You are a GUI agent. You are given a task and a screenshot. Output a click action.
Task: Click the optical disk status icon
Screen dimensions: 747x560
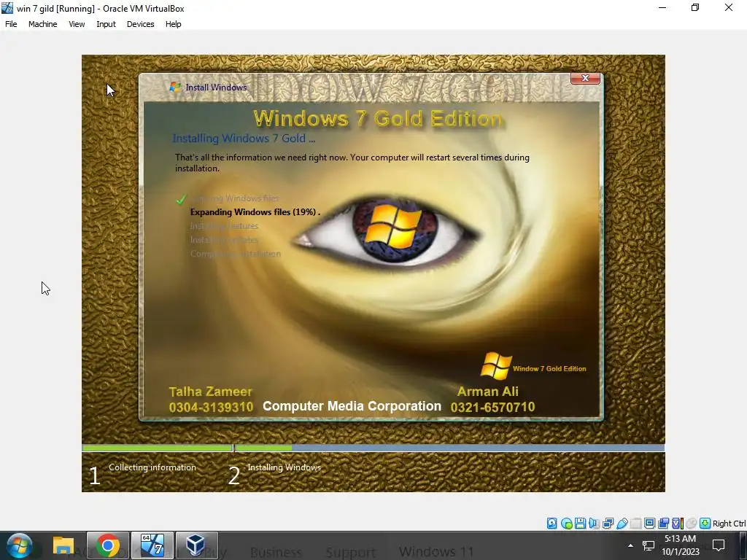click(566, 524)
